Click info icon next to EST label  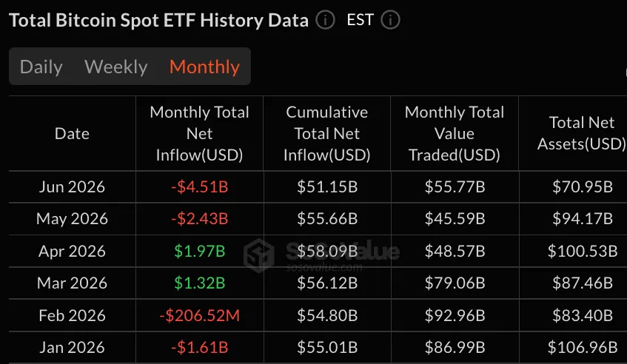click(390, 20)
